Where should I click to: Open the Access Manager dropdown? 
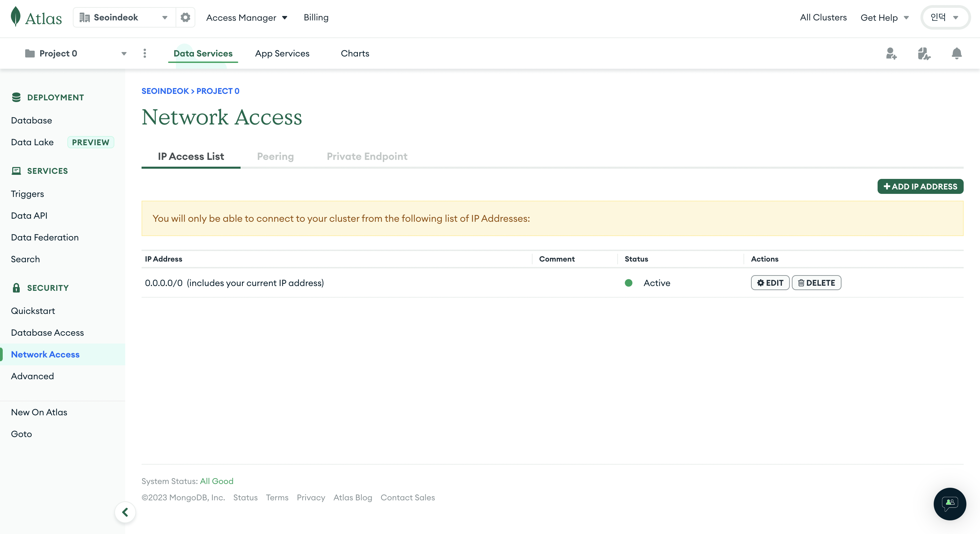246,17
